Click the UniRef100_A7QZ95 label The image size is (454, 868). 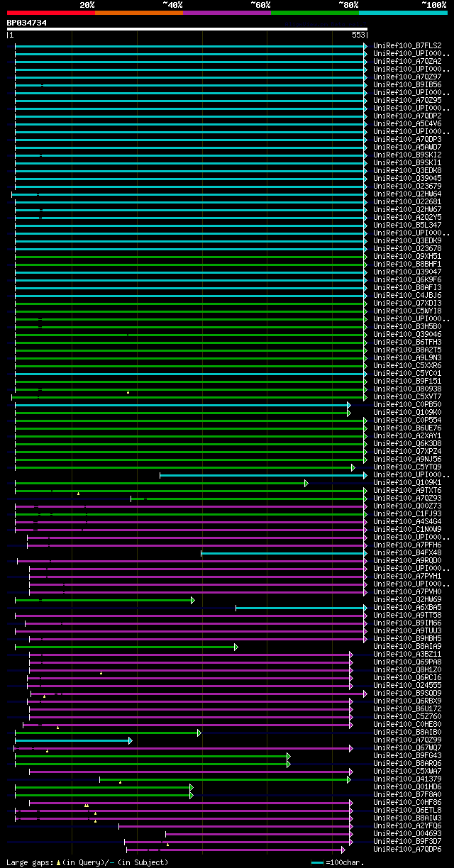point(408,101)
